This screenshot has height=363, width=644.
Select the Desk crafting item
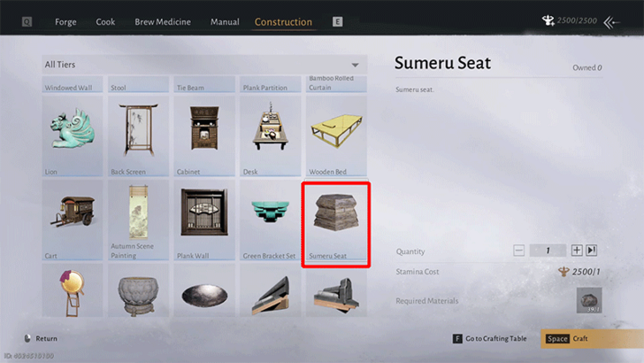[271, 136]
